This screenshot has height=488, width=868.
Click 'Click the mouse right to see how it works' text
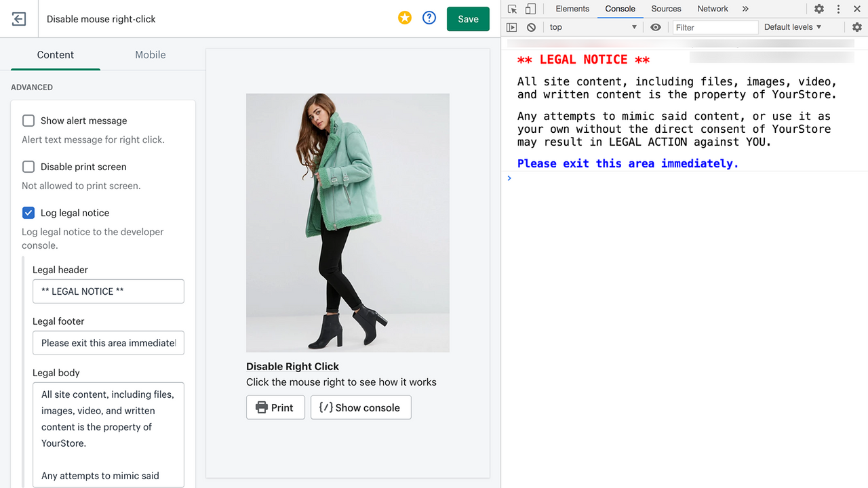341,382
